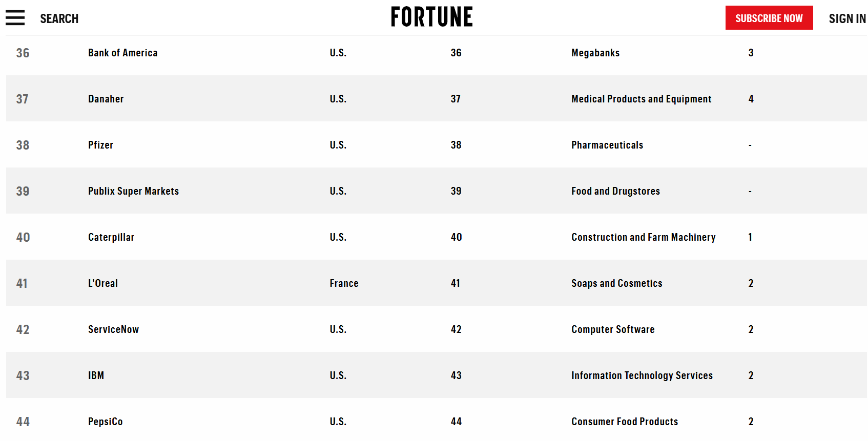Go to Fortune homepage via logo
The width and height of the screenshot is (868, 441).
431,17
